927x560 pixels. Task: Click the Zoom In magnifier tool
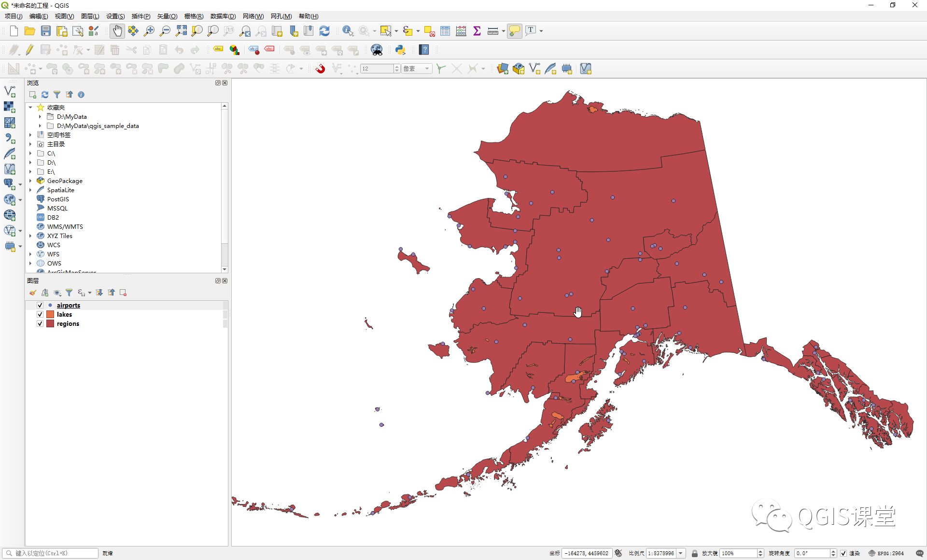(x=149, y=31)
